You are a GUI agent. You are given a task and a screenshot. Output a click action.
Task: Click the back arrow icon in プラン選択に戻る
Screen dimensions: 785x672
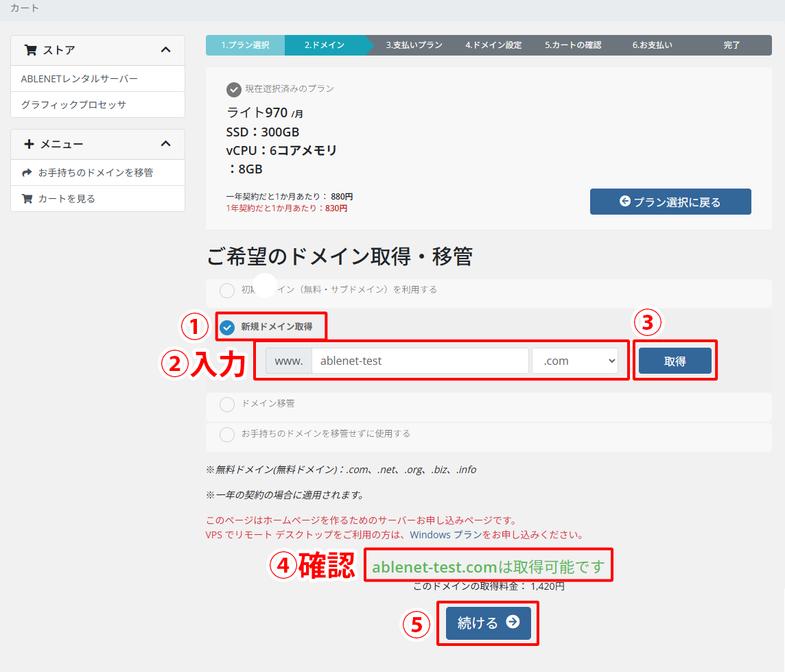pyautogui.click(x=625, y=202)
